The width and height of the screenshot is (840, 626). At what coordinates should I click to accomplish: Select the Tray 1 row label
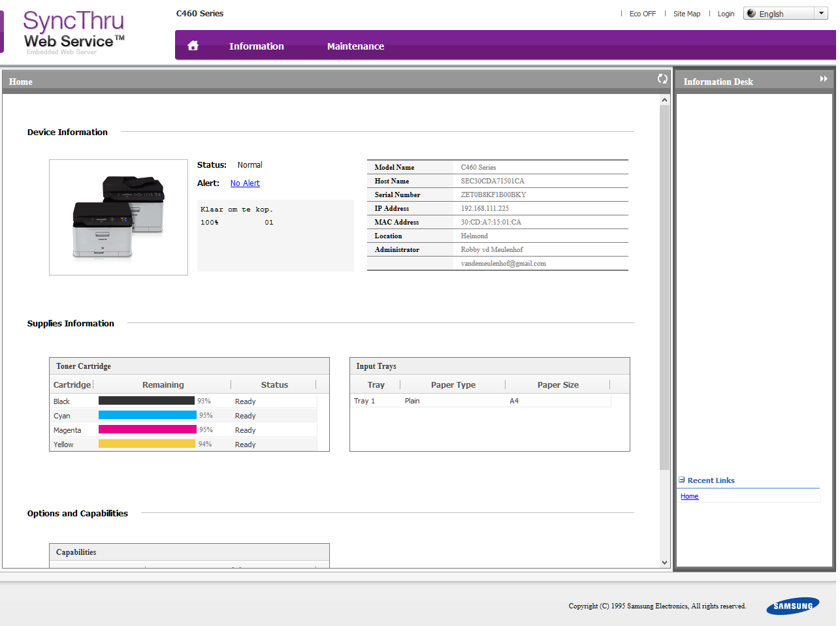[364, 401]
